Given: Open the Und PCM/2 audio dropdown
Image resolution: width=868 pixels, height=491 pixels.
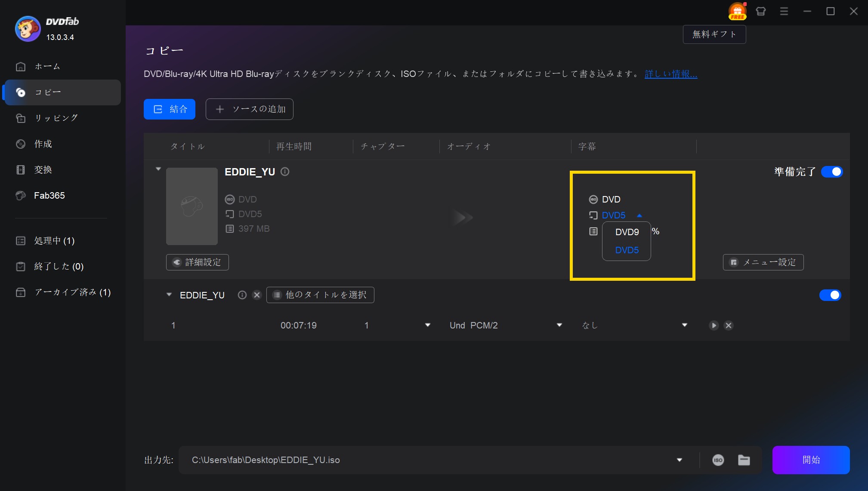Looking at the screenshot, I should point(559,325).
